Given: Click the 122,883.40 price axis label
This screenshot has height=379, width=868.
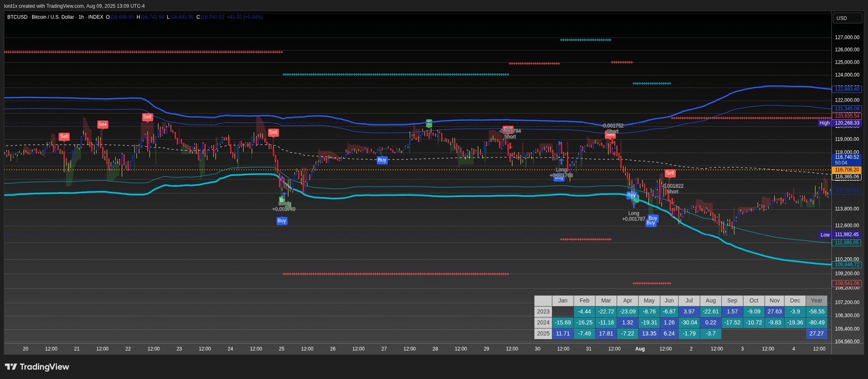Looking at the screenshot, I should 847,89.
